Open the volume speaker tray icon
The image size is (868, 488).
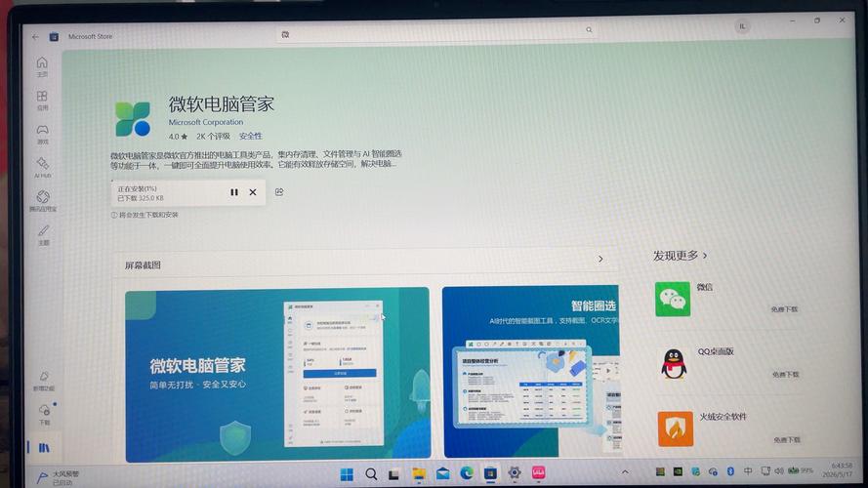779,470
